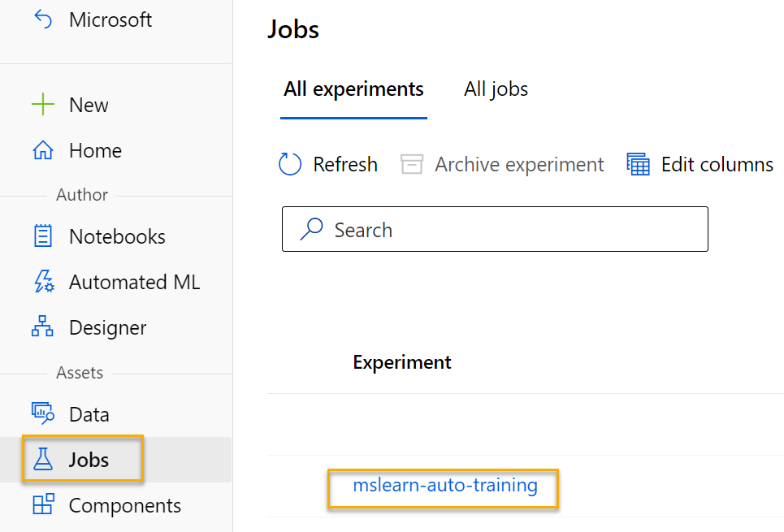Open Data assets page
This screenshot has width=784, height=532.
point(89,414)
